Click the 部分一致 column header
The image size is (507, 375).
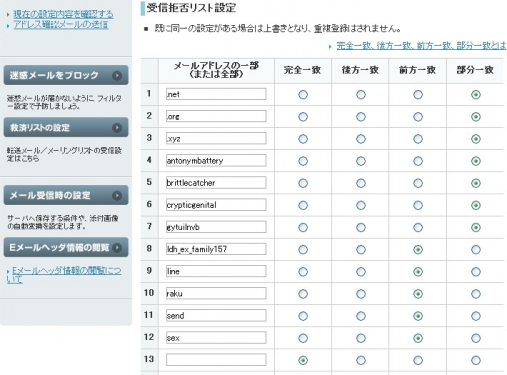pyautogui.click(x=475, y=70)
